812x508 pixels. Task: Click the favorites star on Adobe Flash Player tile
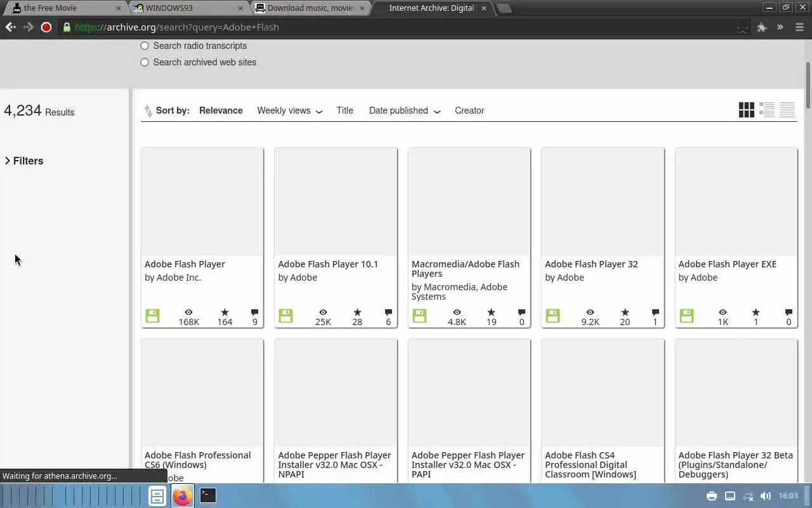tap(225, 312)
